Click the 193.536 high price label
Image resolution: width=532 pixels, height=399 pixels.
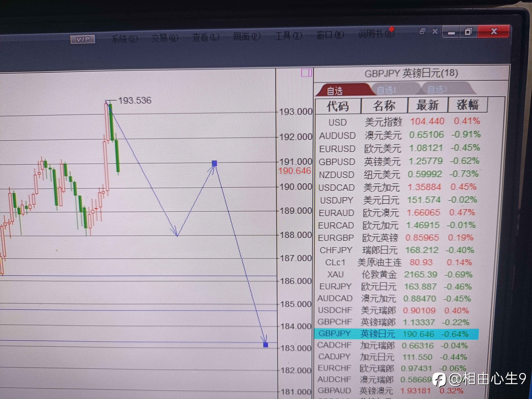(135, 100)
